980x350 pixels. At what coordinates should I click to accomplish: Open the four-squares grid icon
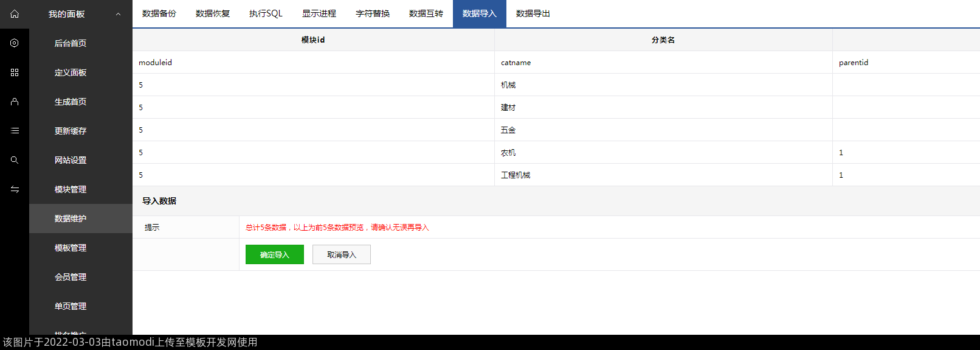pyautogui.click(x=15, y=72)
